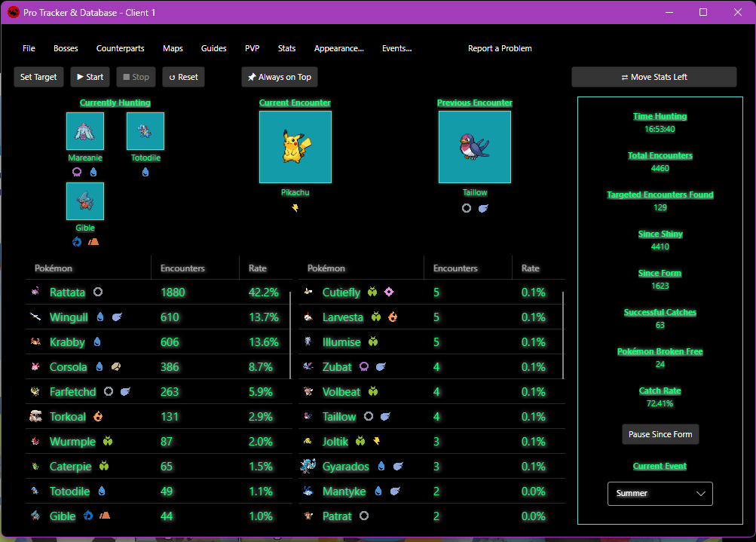The height and width of the screenshot is (542, 756).
Task: Click the Mareanie sprite under Currently Hunting
Action: coord(85,131)
